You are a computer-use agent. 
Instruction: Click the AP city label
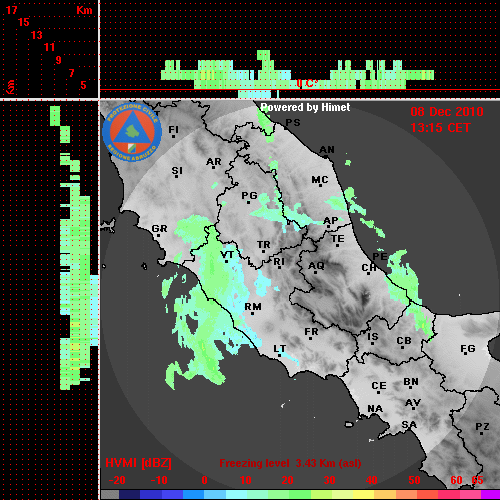click(331, 221)
